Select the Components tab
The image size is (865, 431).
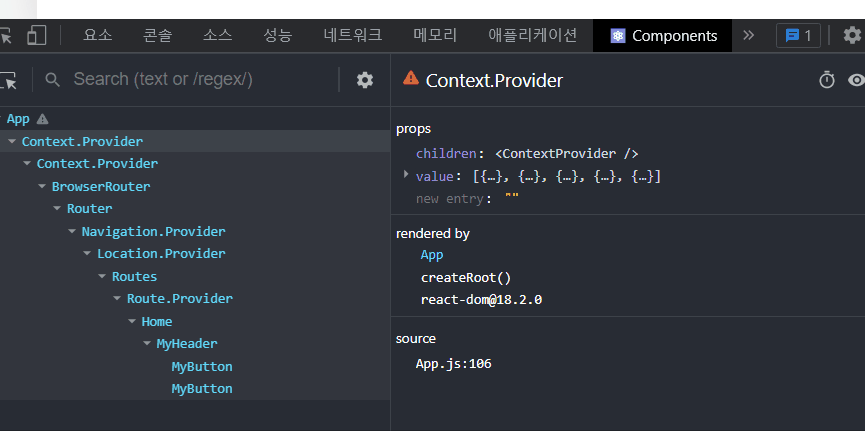click(663, 36)
